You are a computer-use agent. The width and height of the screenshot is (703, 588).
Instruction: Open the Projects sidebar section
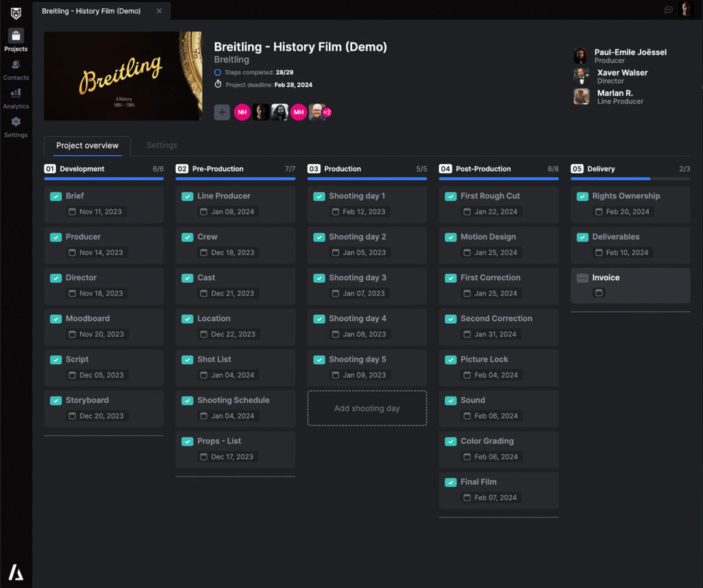[x=16, y=40]
